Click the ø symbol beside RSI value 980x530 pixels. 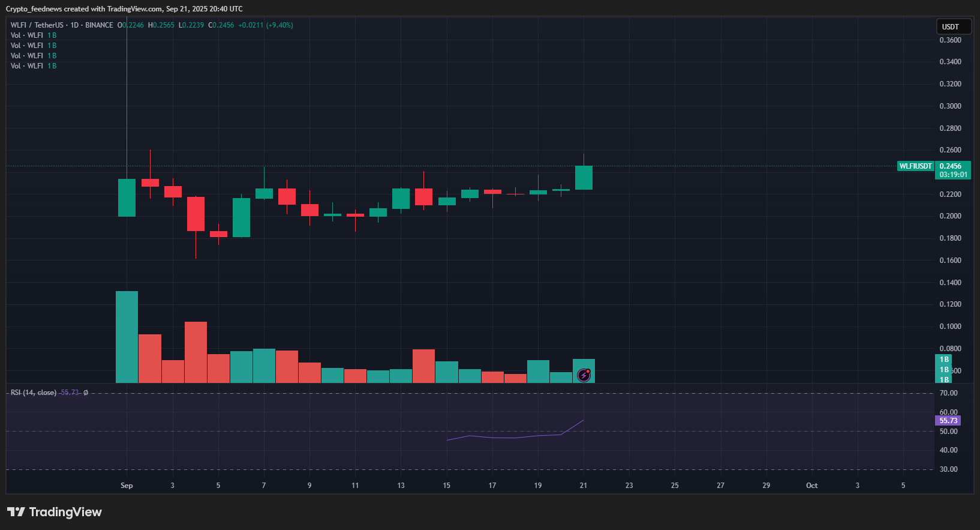(86, 393)
